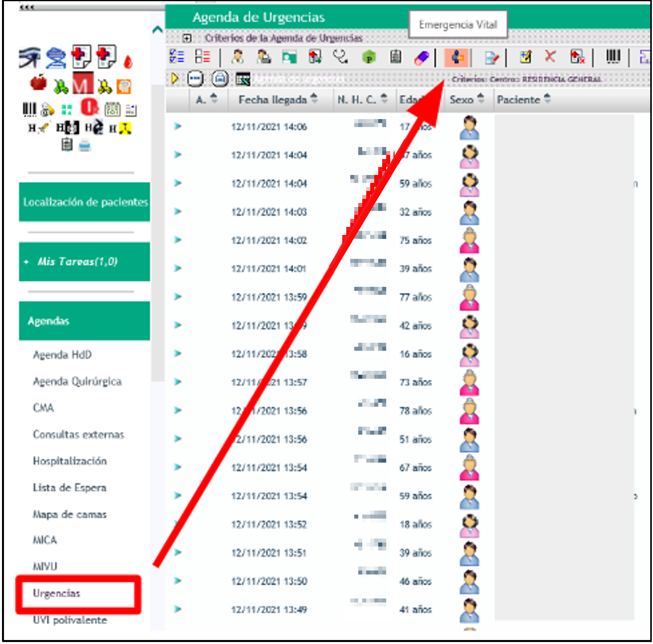Expand Criterios de la Agenda de Urgencias
Viewport: 653px width, 644px height.
pos(187,38)
